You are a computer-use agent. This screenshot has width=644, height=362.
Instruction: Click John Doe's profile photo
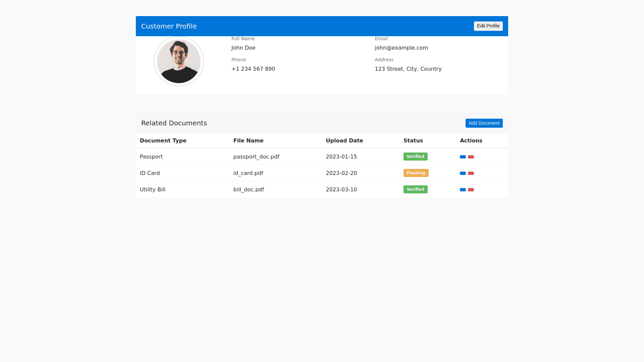(x=179, y=61)
